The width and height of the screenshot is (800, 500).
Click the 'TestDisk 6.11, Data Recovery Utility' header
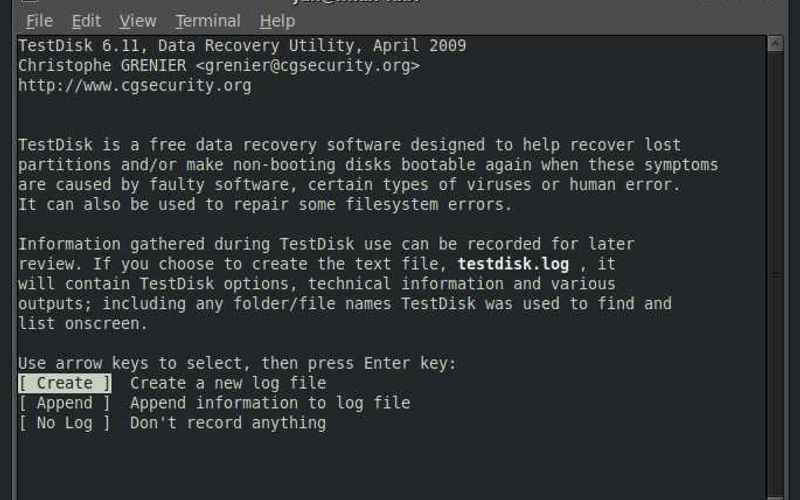[190, 46]
